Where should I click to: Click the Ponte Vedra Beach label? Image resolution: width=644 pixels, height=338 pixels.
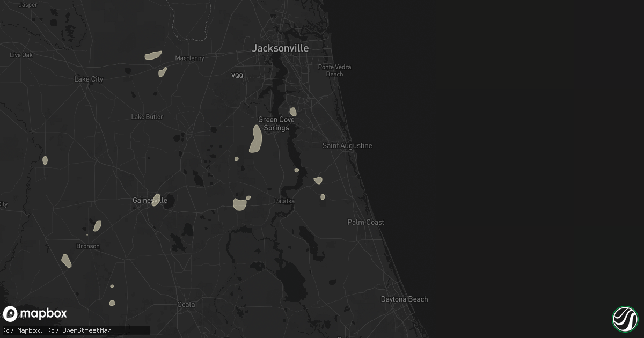coord(334,70)
